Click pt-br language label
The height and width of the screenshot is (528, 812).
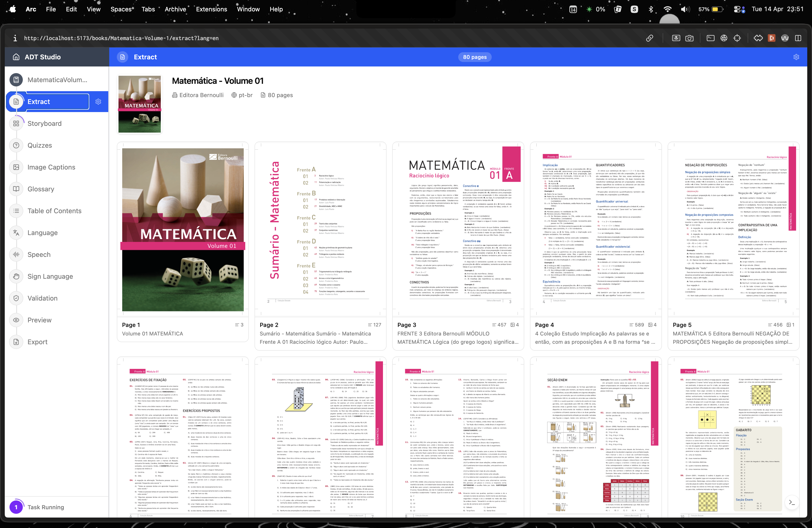[x=242, y=95]
